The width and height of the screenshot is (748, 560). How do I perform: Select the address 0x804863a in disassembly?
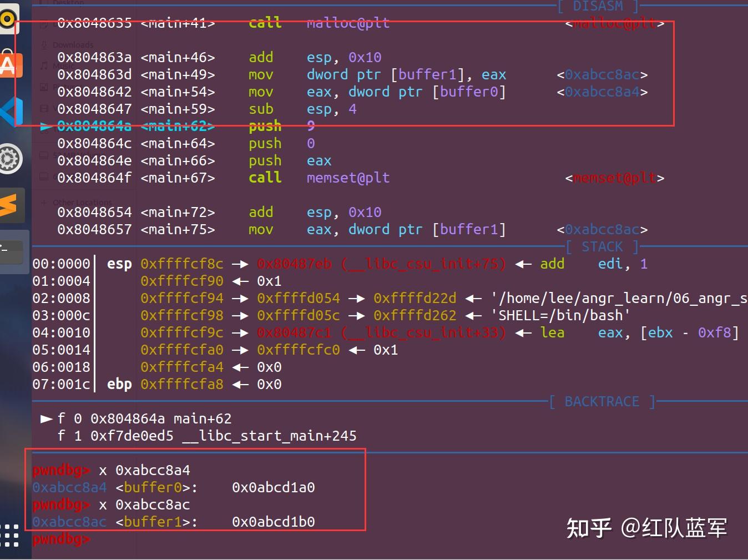pos(94,57)
